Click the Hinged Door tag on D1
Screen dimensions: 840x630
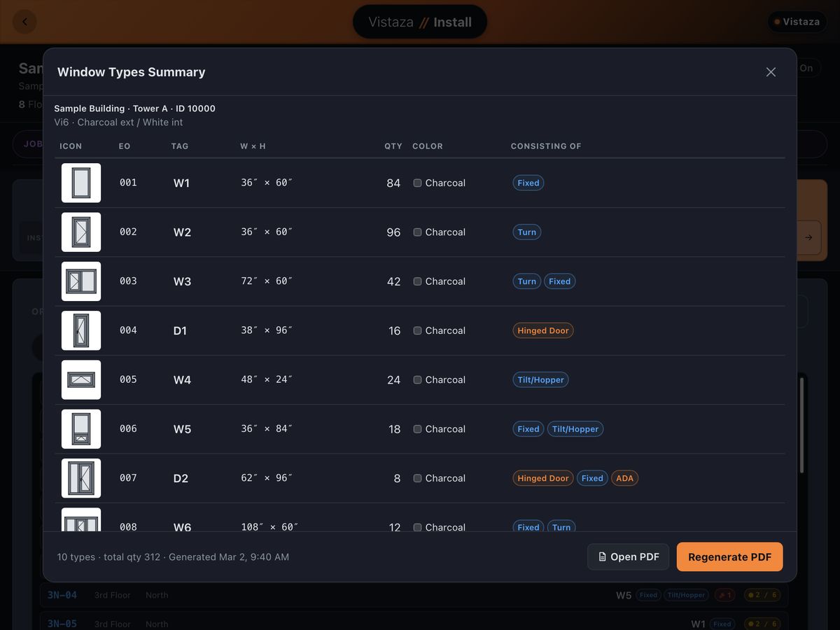tap(543, 330)
